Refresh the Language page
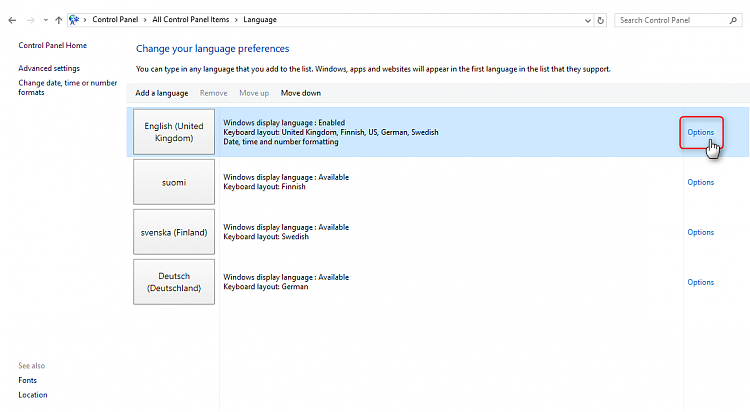Image resolution: width=750 pixels, height=412 pixels. (x=600, y=21)
